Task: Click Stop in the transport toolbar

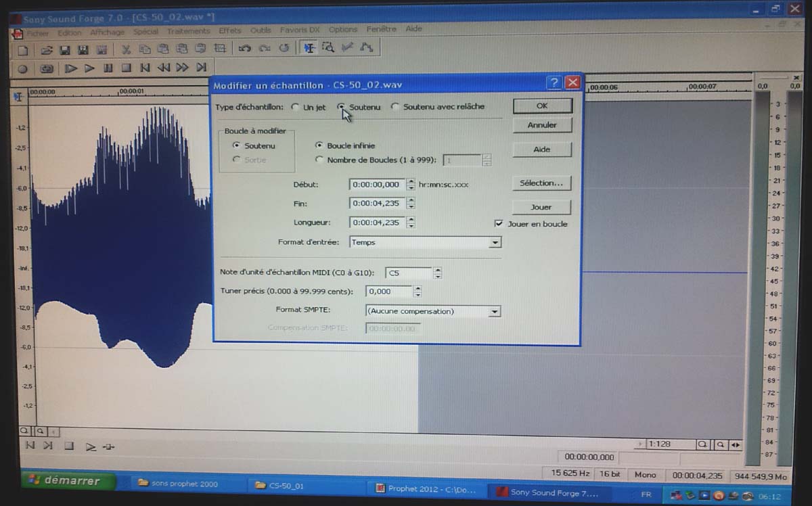Action: 126,68
